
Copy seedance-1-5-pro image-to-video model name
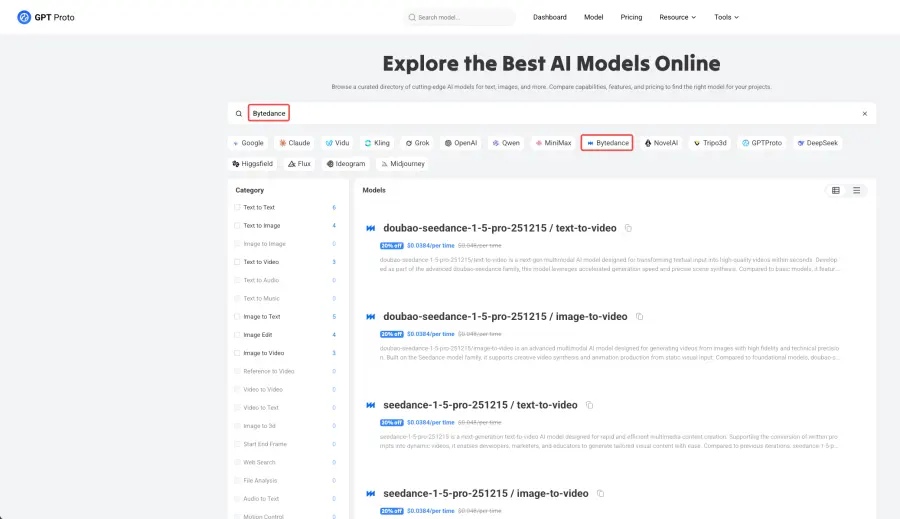pyautogui.click(x=600, y=494)
